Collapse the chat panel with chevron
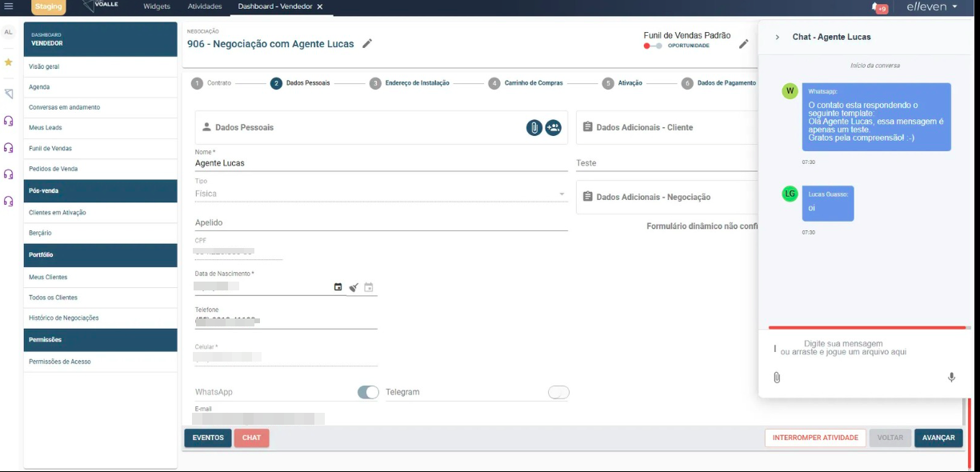Screen dimensions: 980x472 777,37
